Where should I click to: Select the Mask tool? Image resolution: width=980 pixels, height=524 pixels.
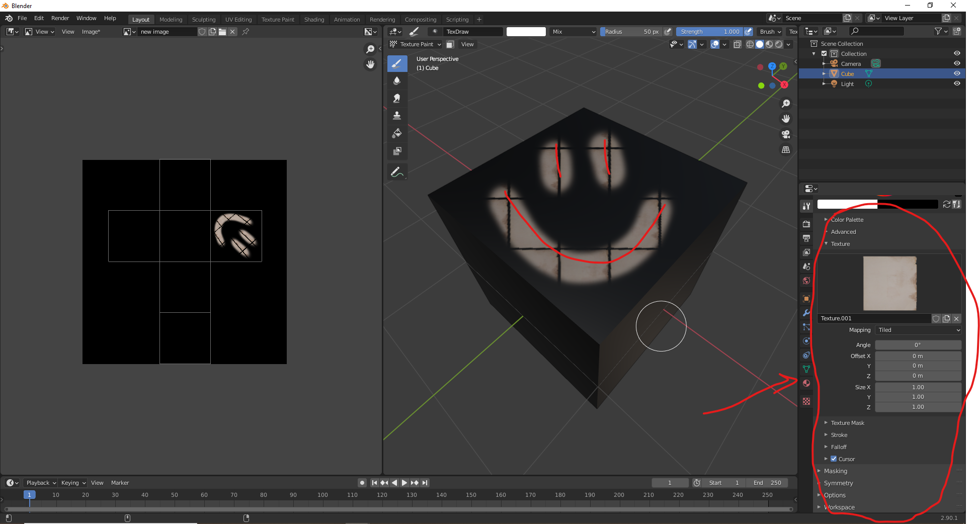pyautogui.click(x=397, y=151)
